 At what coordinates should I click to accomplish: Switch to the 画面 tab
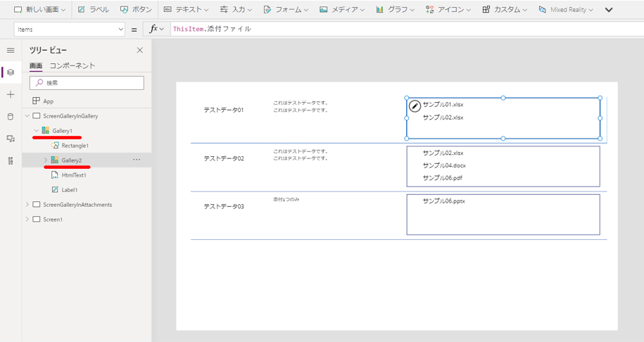point(36,65)
